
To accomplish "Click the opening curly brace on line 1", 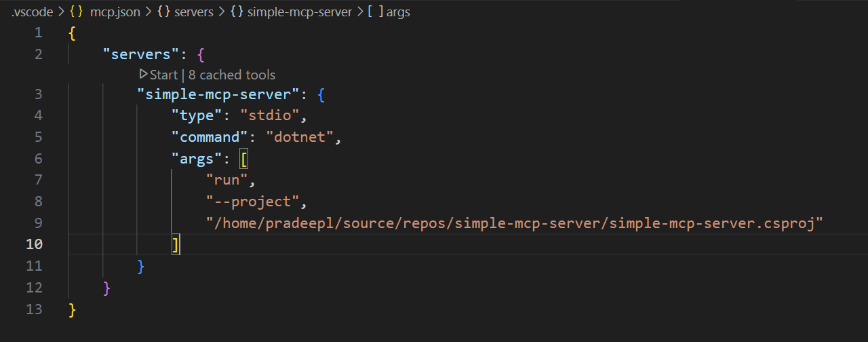I will (x=73, y=33).
